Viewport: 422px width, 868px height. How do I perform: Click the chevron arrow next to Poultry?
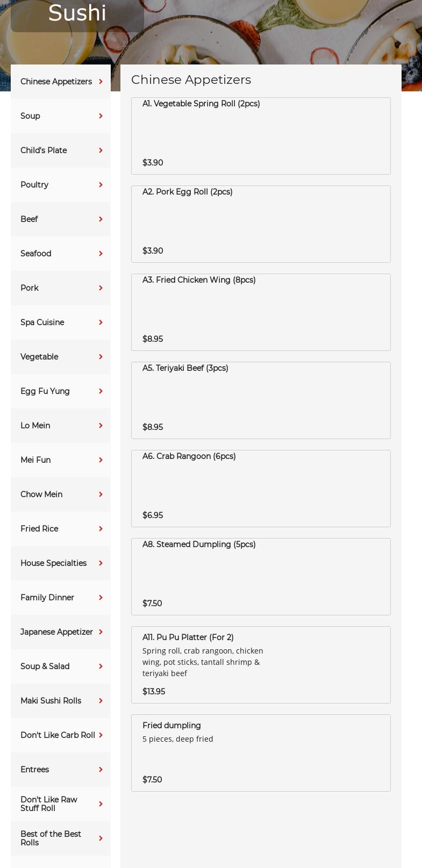click(x=101, y=185)
